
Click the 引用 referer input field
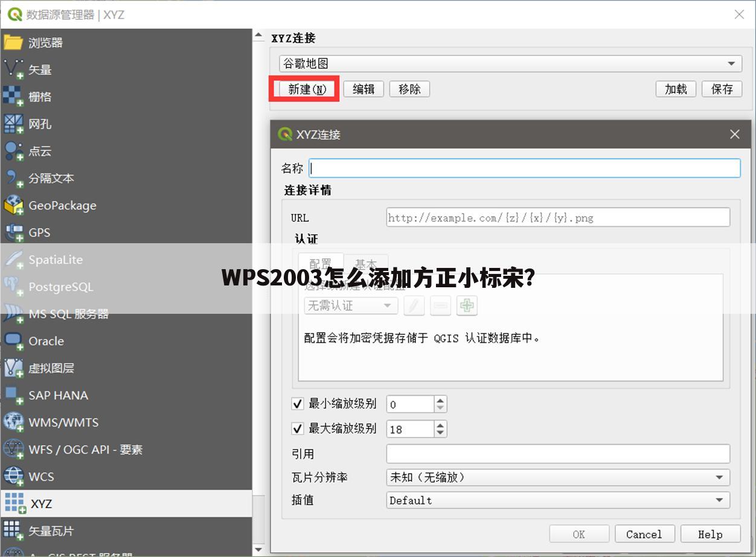(558, 454)
